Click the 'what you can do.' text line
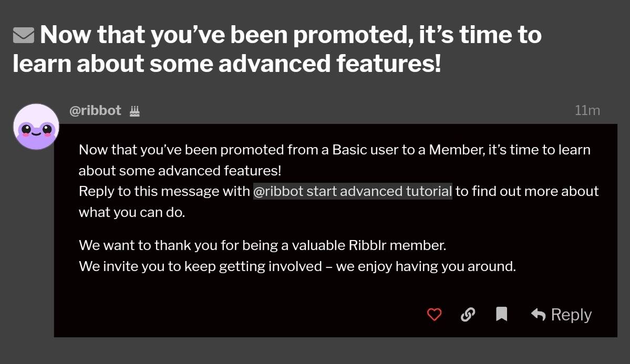Viewport: 630px width, 364px height. tap(132, 212)
